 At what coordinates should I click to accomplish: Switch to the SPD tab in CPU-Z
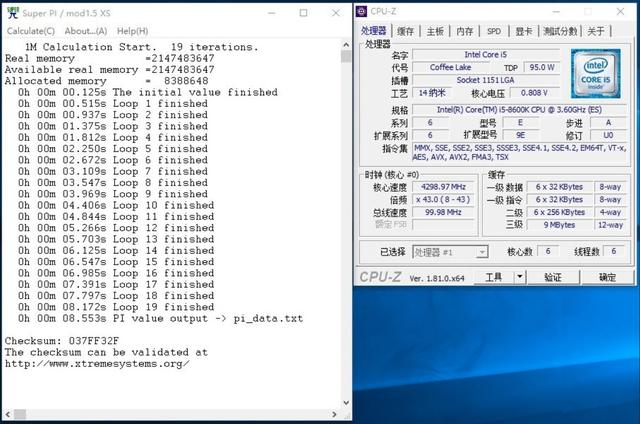click(494, 31)
